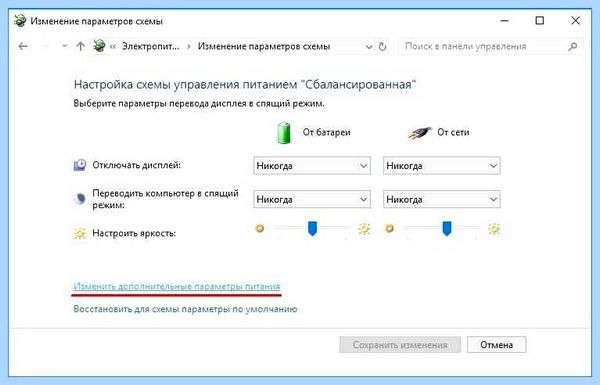This screenshot has width=600, height=385.
Task: Click dim sun icon on battery slider
Action: pos(260,228)
